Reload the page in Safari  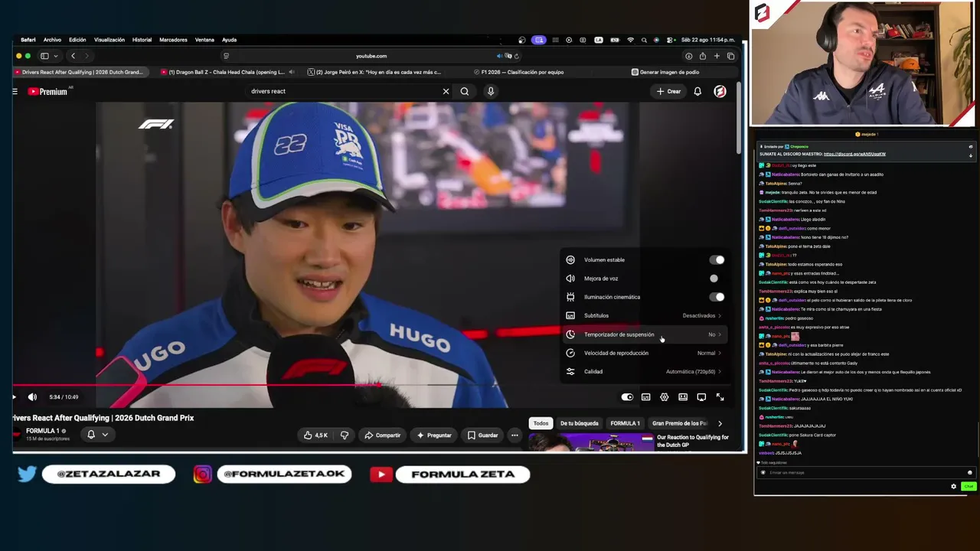pyautogui.click(x=517, y=56)
